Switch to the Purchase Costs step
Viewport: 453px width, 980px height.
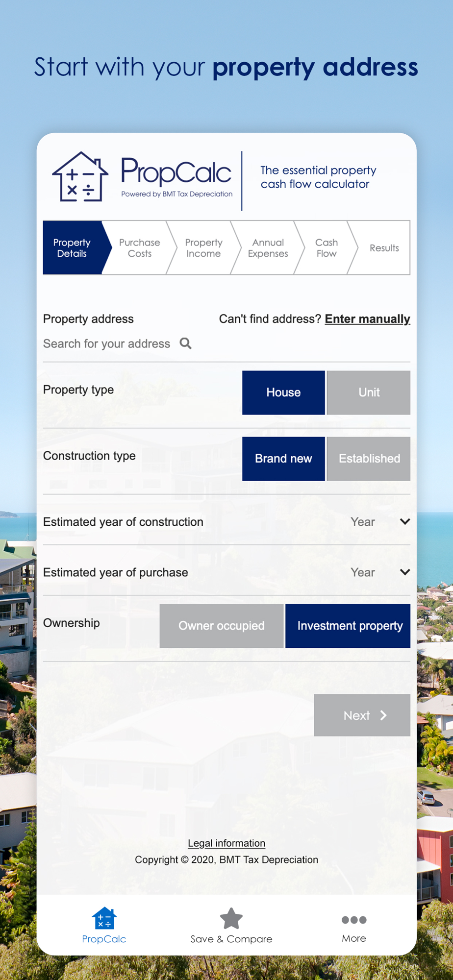[139, 248]
